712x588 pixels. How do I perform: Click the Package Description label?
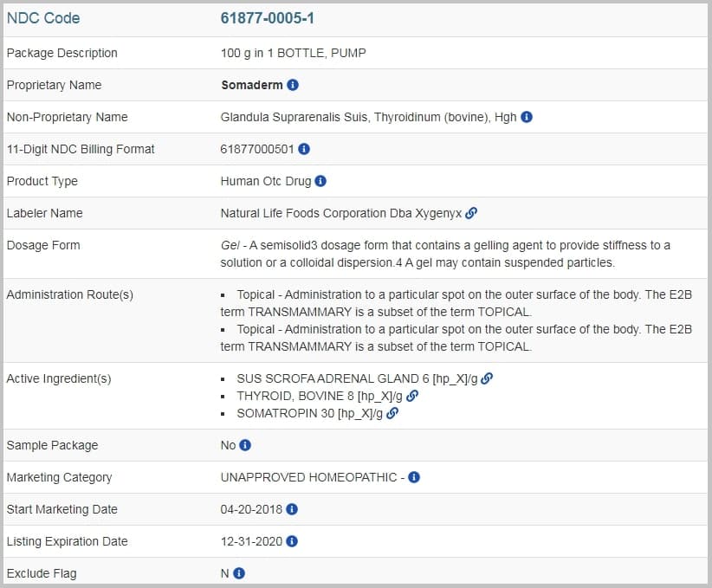click(x=62, y=53)
